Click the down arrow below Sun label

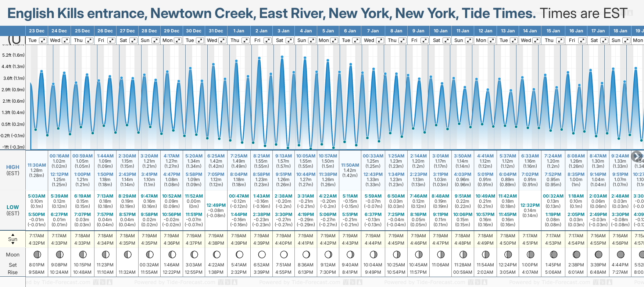(13, 244)
